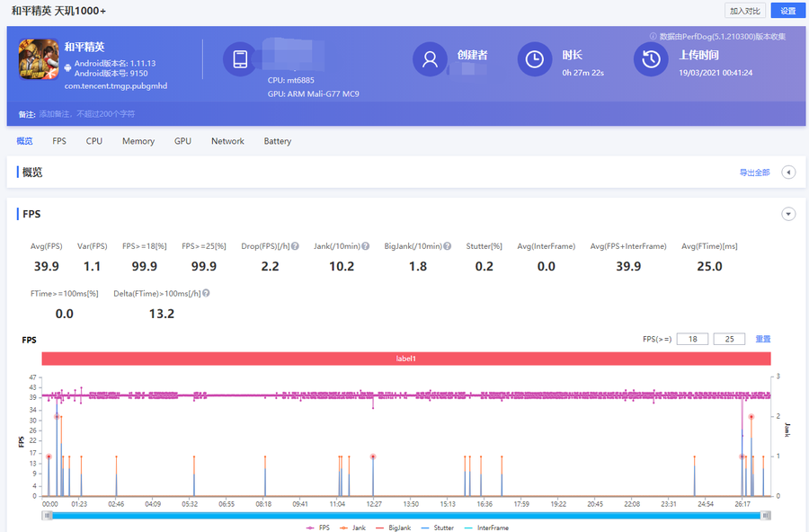This screenshot has height=532, width=809.
Task: Collapse the 概览 overview section arrow
Action: click(788, 173)
